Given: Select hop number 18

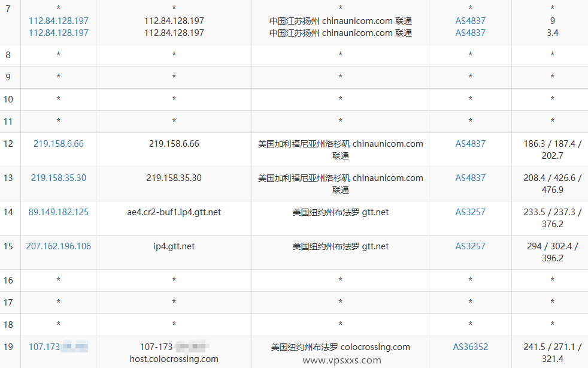Looking at the screenshot, I should click(8, 325).
